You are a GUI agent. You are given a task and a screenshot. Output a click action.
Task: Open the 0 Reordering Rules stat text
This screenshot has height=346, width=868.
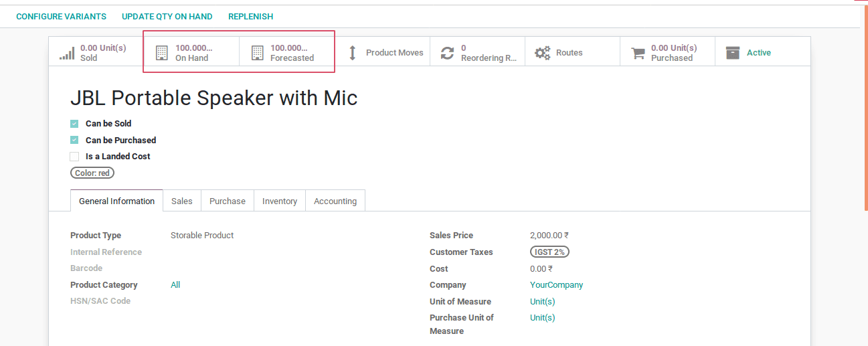click(x=489, y=53)
